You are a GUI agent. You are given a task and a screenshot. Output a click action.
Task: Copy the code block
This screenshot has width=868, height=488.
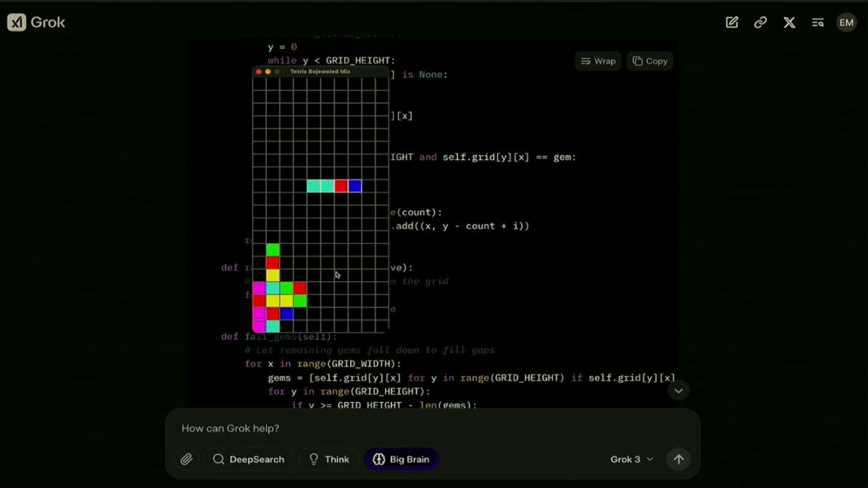coord(649,61)
